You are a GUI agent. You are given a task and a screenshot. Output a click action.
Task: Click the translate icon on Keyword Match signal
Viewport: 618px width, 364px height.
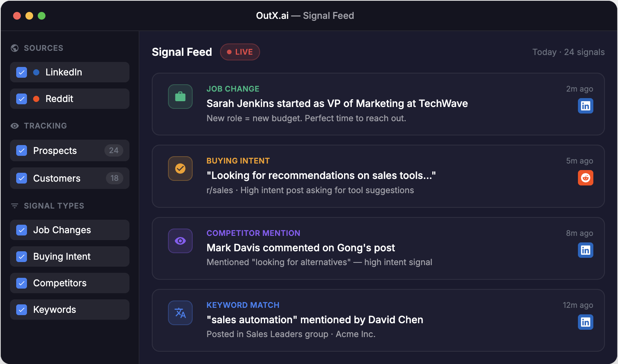(x=180, y=313)
